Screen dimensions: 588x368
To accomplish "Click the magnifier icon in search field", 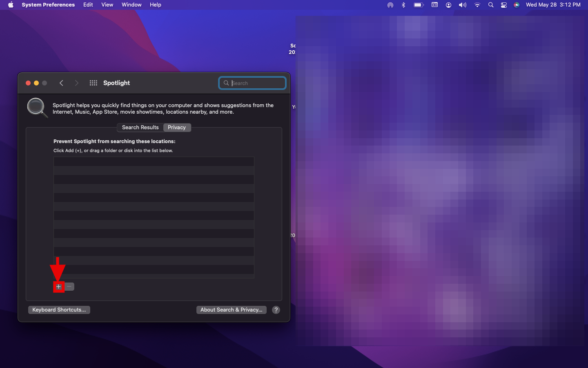I will 226,83.
